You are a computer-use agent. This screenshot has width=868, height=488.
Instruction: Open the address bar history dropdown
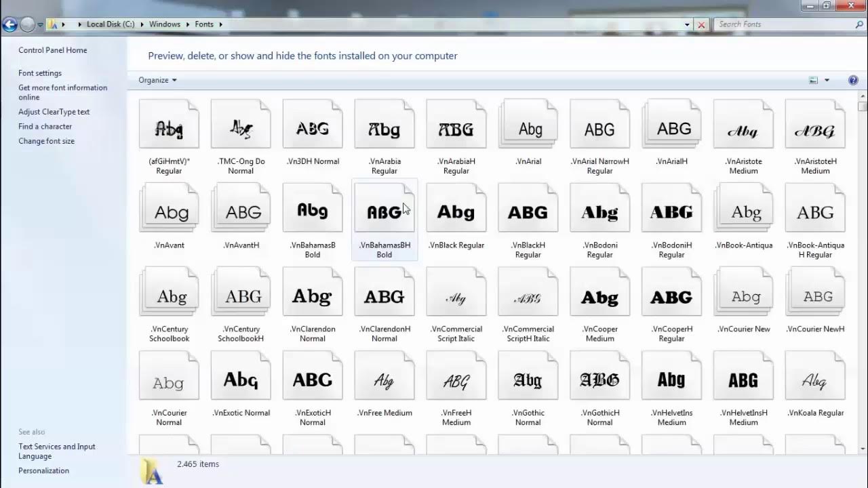tap(687, 24)
